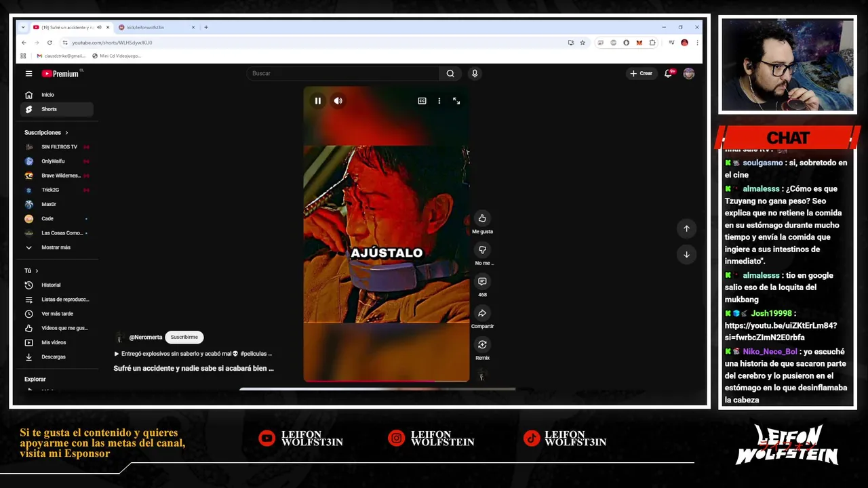Go to next Short with down arrow
This screenshot has height=488, width=868.
686,254
